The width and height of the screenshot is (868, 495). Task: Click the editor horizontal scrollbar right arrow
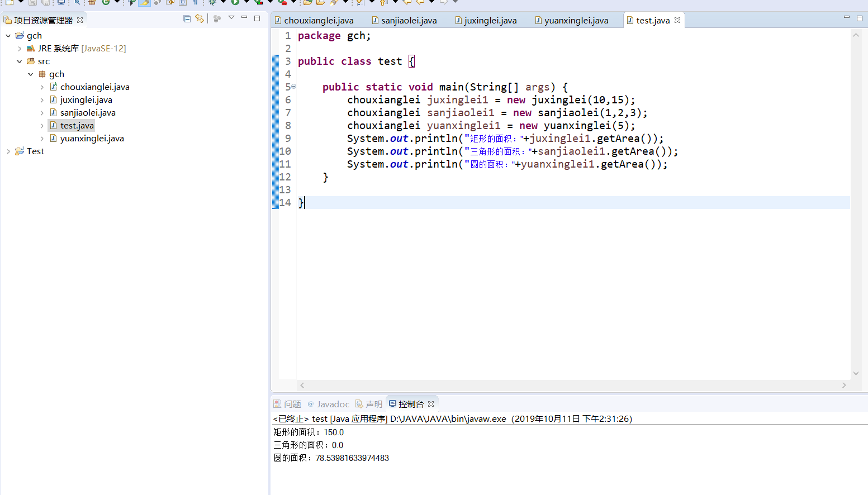(x=844, y=385)
